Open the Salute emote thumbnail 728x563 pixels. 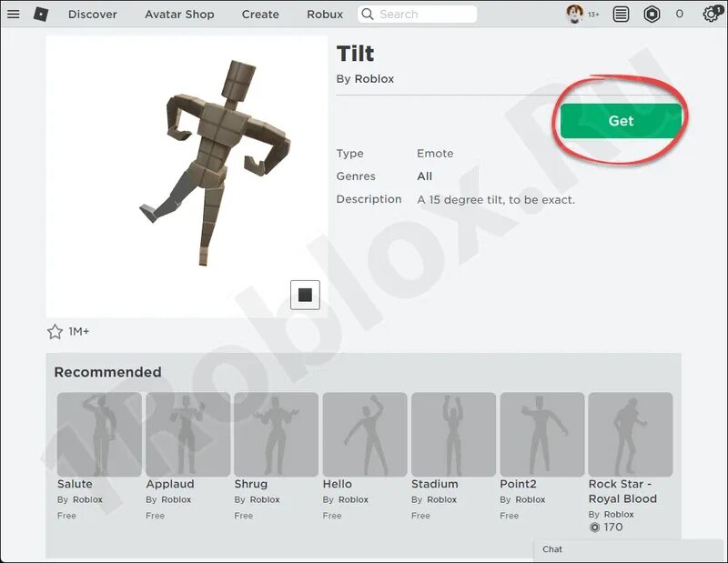99,435
